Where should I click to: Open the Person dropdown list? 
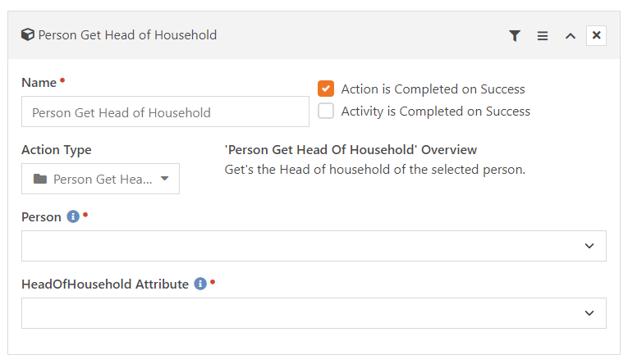point(314,246)
